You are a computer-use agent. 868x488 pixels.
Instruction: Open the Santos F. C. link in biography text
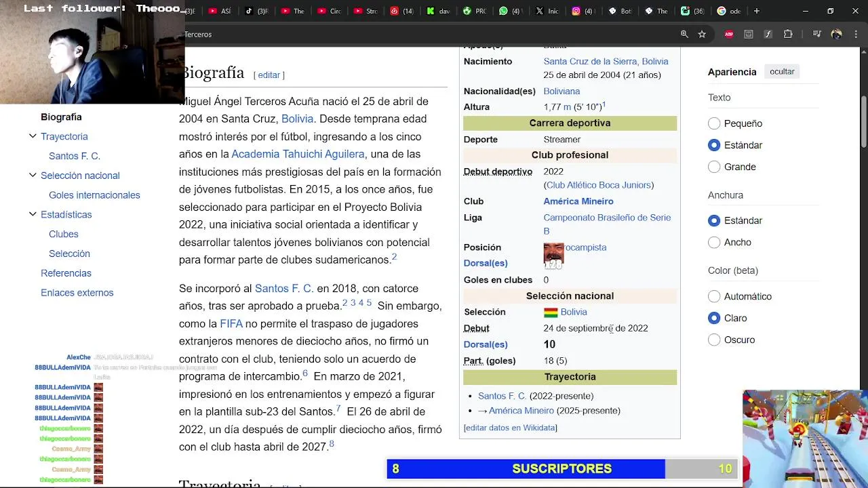(284, 288)
